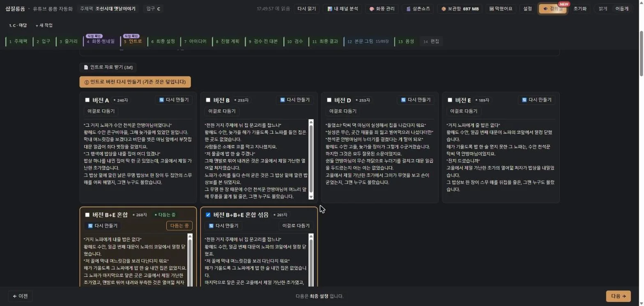Go to step 4 화풍·썸네일 tab
The width and height of the screenshot is (644, 306).
[x=101, y=42]
